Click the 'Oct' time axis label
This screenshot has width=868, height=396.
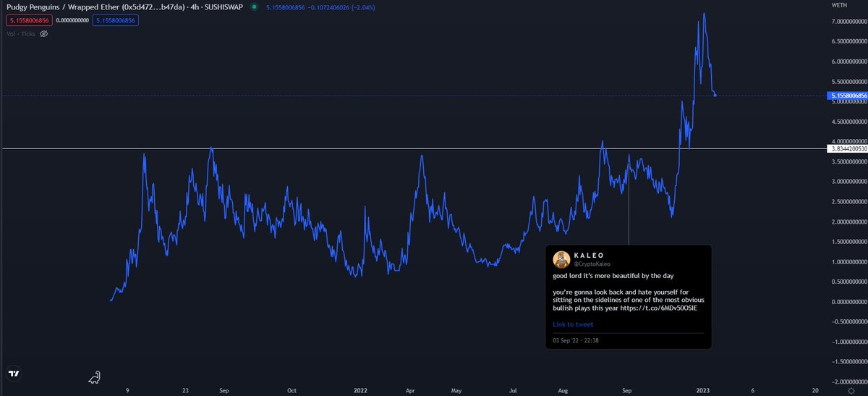[x=292, y=390]
